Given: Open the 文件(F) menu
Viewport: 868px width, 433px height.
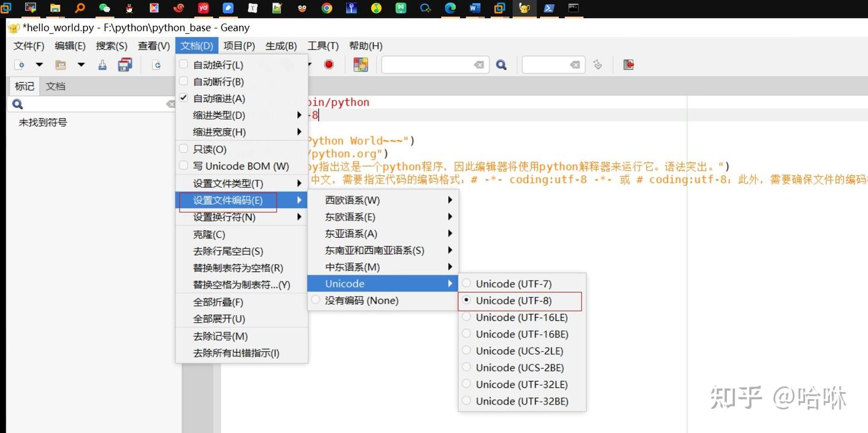Looking at the screenshot, I should coord(29,46).
